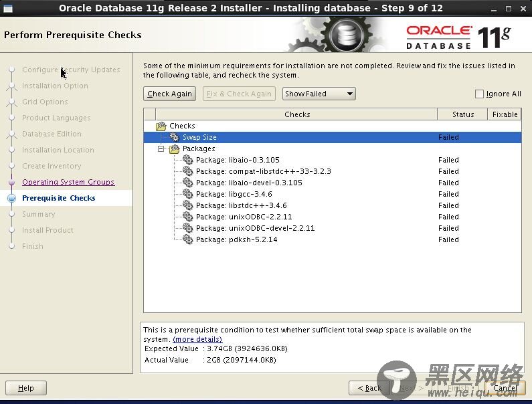Select the Product Languages step

[56, 118]
